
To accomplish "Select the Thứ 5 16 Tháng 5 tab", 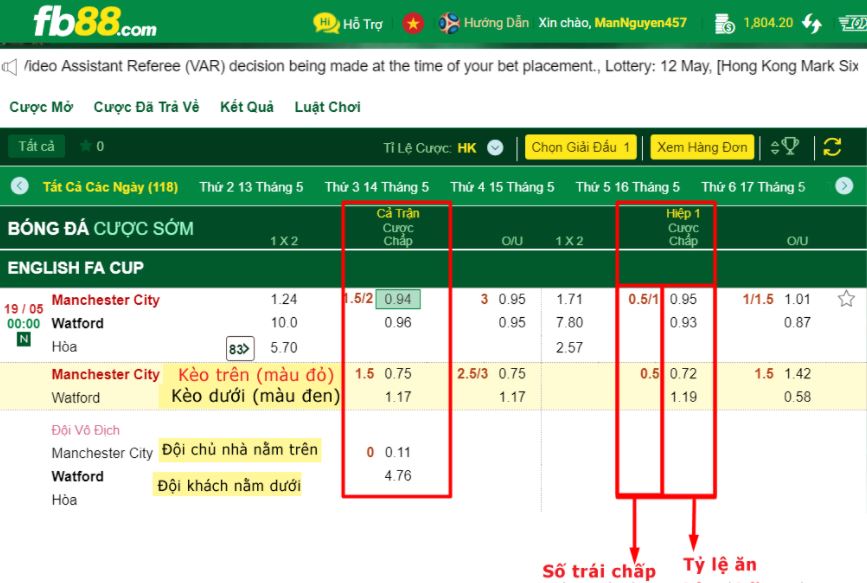I will tap(628, 187).
